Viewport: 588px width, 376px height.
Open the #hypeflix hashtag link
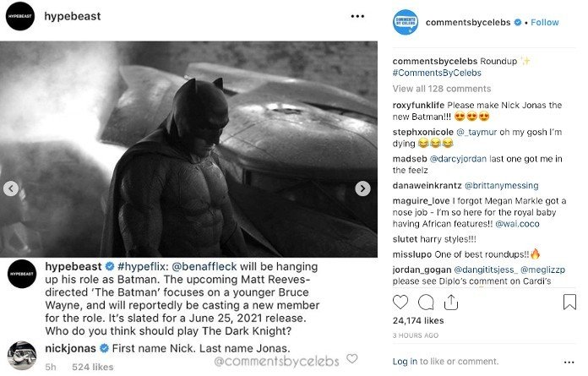click(x=131, y=268)
